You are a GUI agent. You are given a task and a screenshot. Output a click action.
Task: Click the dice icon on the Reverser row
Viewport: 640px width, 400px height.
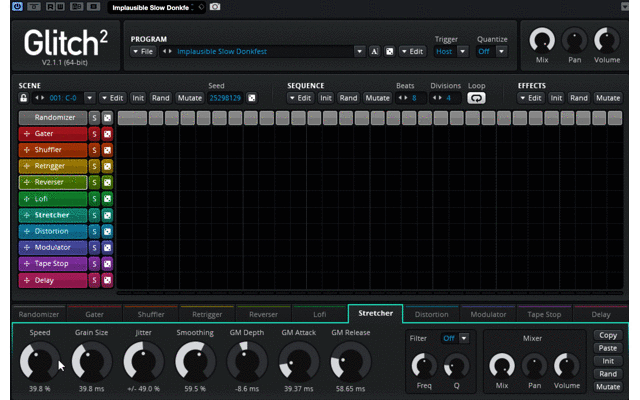click(107, 182)
